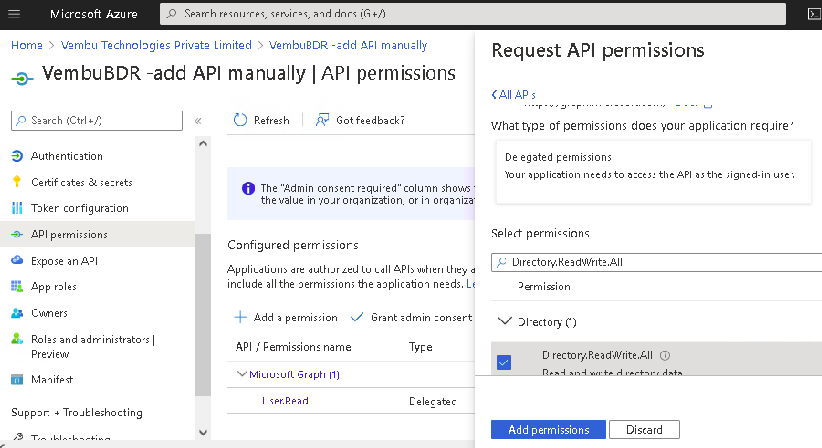This screenshot has width=822, height=448.
Task: Click the magnifier icon in permissions search box
Action: coord(502,262)
